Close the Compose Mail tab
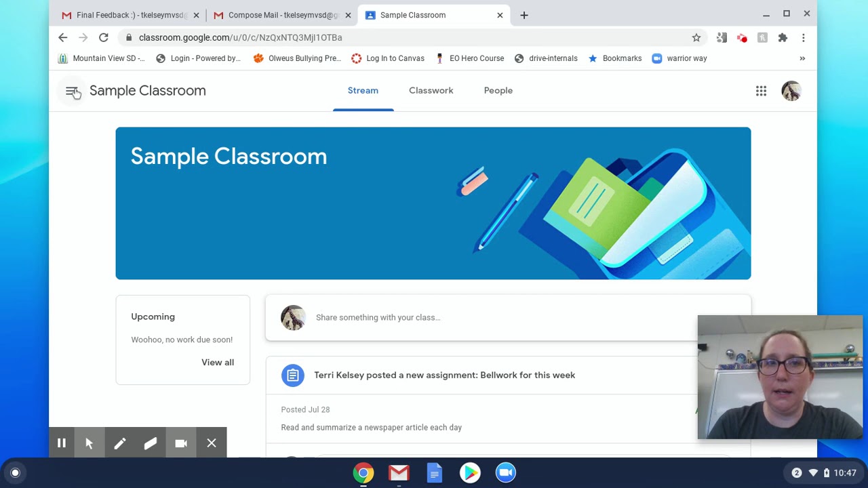868x488 pixels. coord(348,15)
